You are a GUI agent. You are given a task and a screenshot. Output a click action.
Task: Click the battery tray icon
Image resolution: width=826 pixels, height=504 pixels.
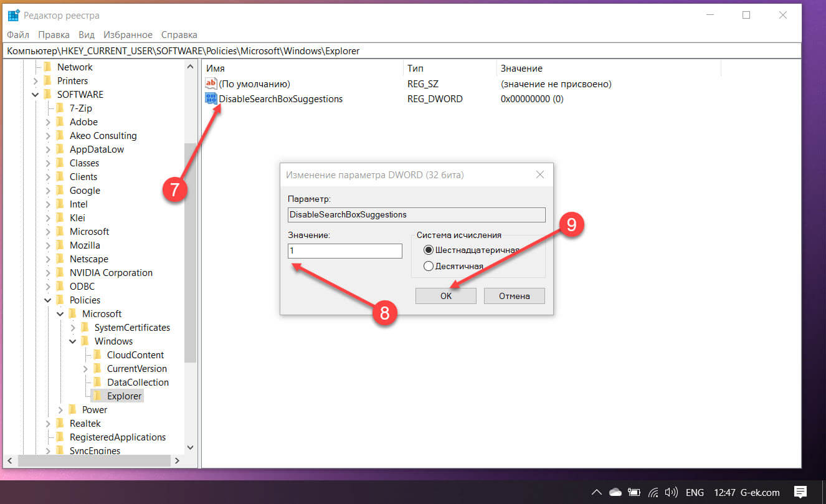[x=635, y=492]
